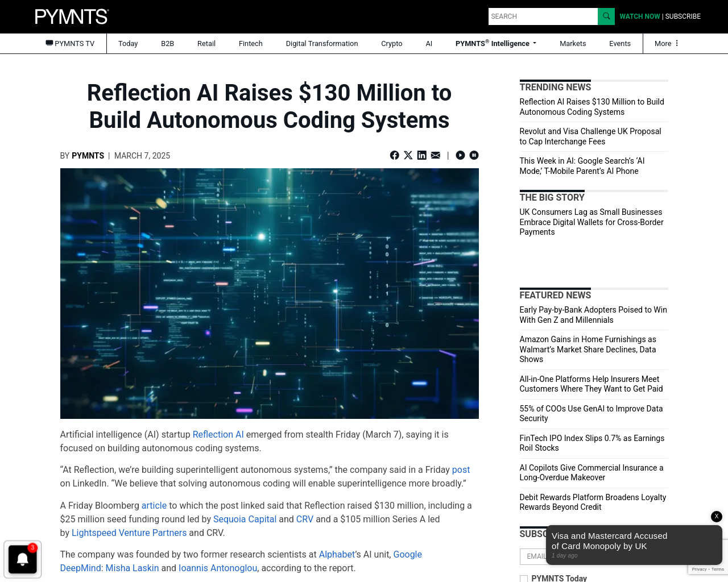Open Amazon Gains in Home Furnishings story
This screenshot has width=728, height=582.
point(588,349)
